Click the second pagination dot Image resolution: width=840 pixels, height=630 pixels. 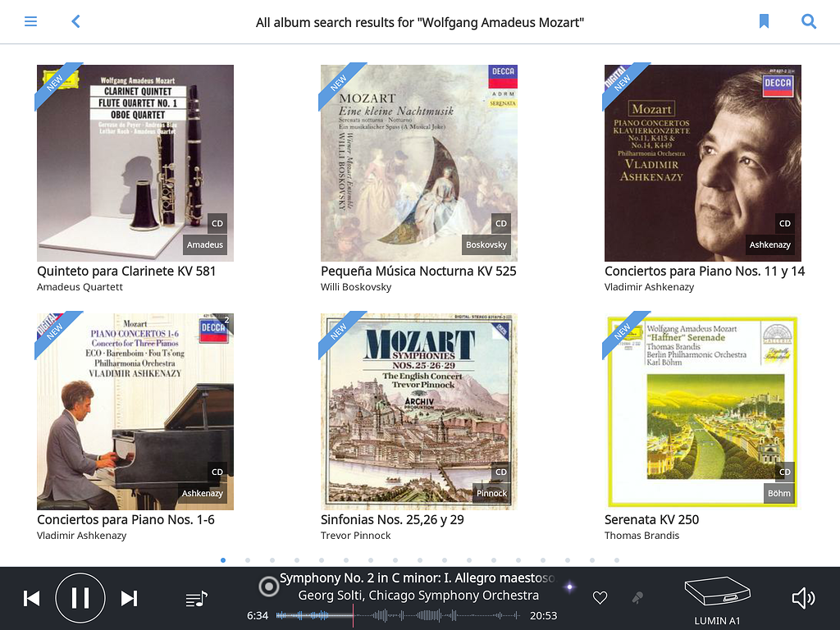[247, 561]
